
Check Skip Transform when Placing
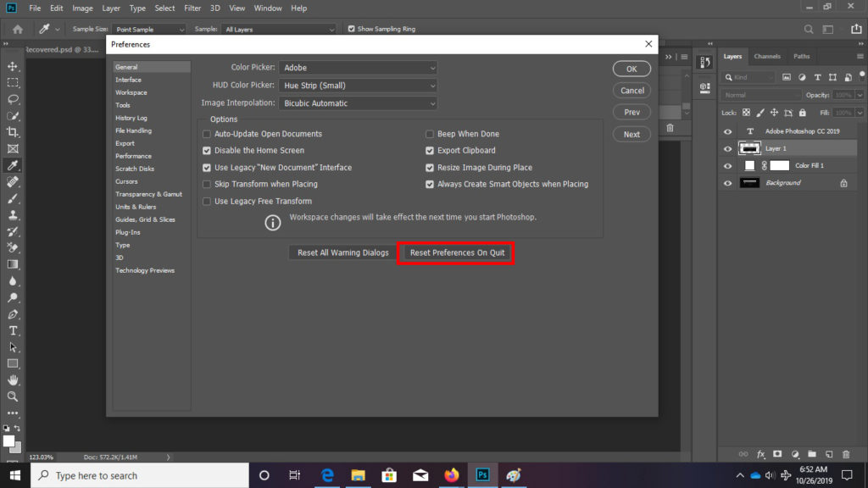207,184
